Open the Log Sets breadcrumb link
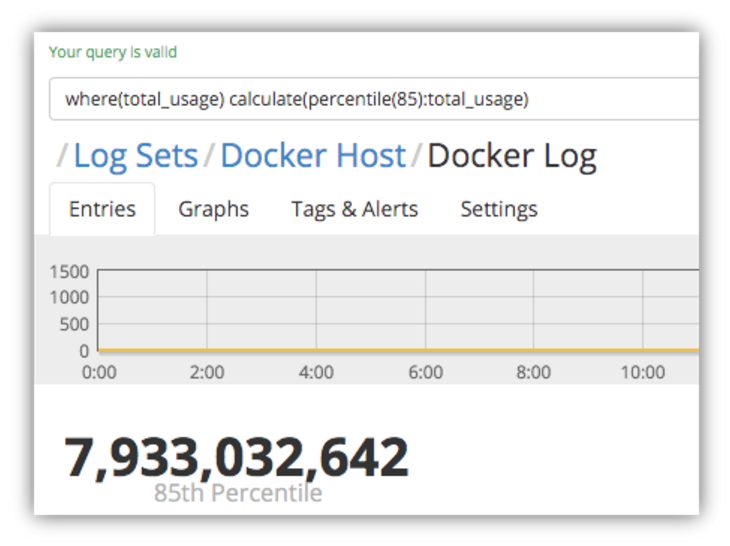 pos(136,156)
